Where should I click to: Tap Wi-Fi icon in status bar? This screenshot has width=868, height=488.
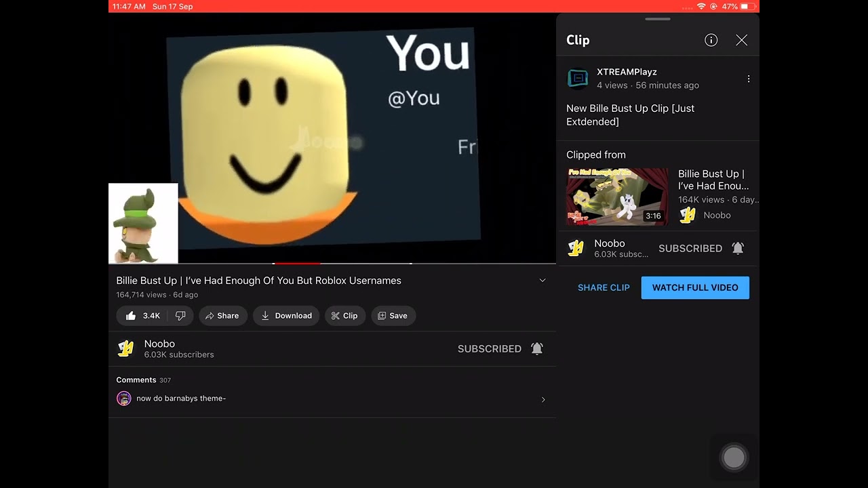[x=701, y=6]
